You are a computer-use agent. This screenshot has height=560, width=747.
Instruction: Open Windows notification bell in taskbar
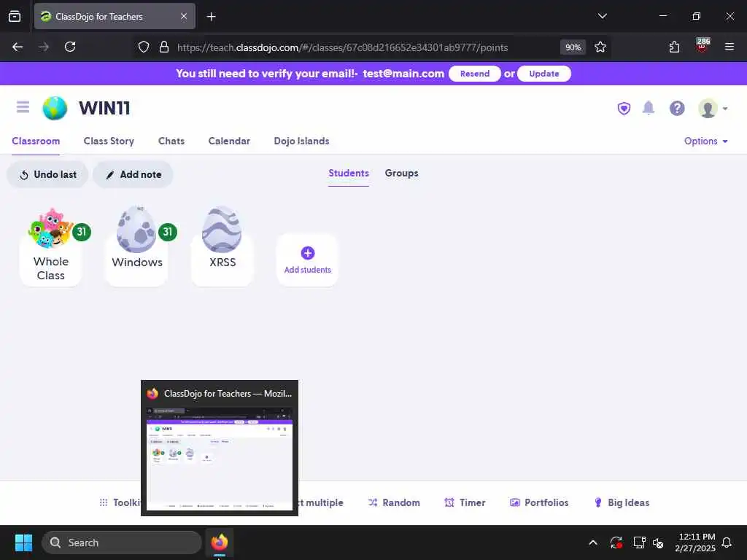pyautogui.click(x=727, y=542)
